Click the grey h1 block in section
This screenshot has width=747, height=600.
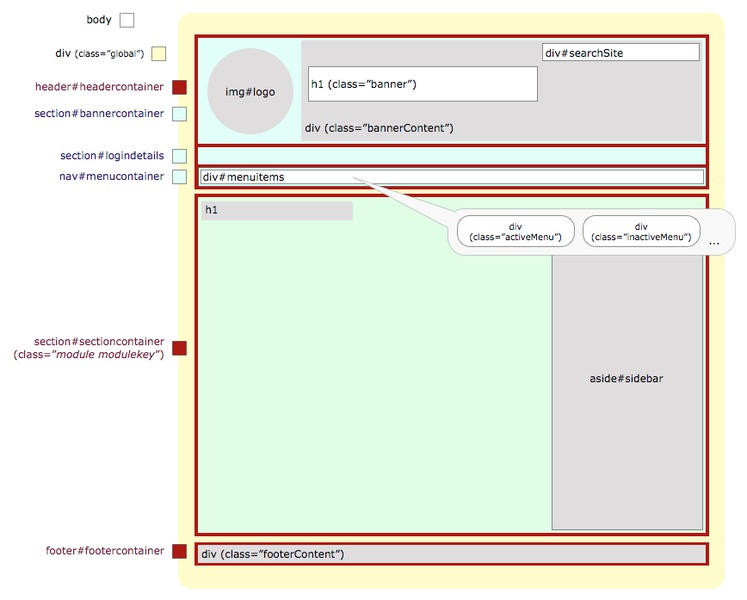[277, 210]
